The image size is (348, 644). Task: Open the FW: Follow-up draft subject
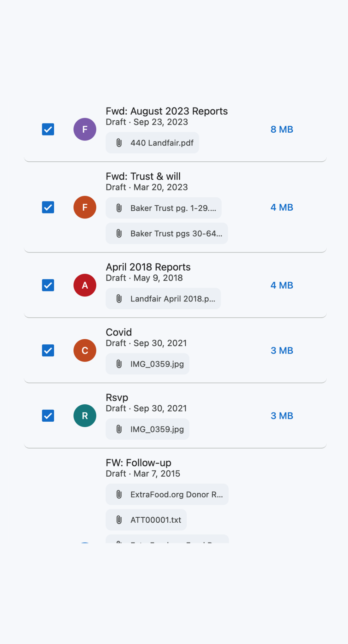point(138,463)
